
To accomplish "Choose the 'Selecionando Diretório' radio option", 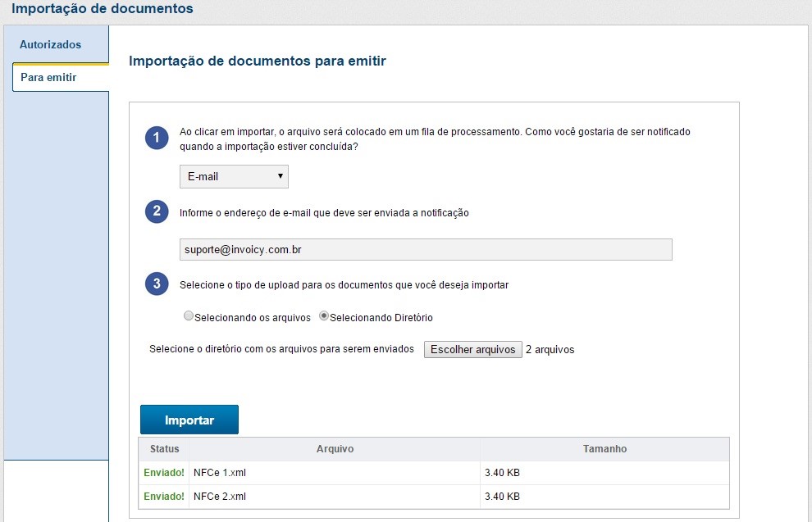I will click(x=324, y=316).
